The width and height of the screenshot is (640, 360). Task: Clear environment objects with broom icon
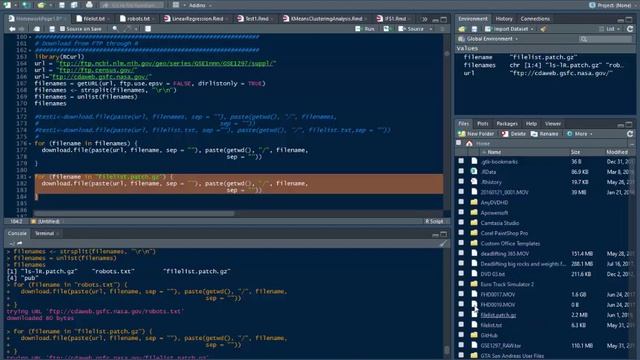pyautogui.click(x=543, y=29)
